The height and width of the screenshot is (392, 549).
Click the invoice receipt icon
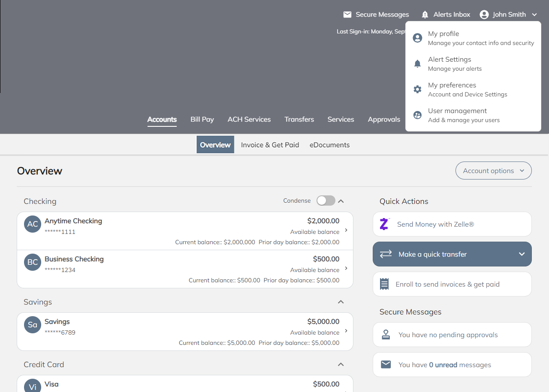384,284
